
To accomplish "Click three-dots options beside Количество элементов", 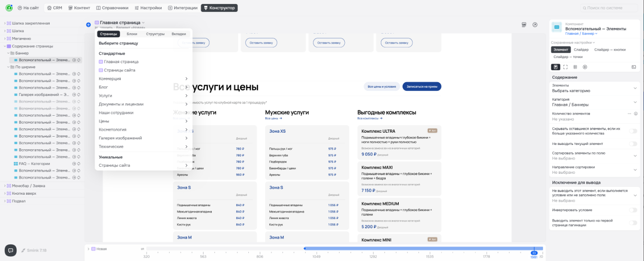I will click(x=629, y=113).
